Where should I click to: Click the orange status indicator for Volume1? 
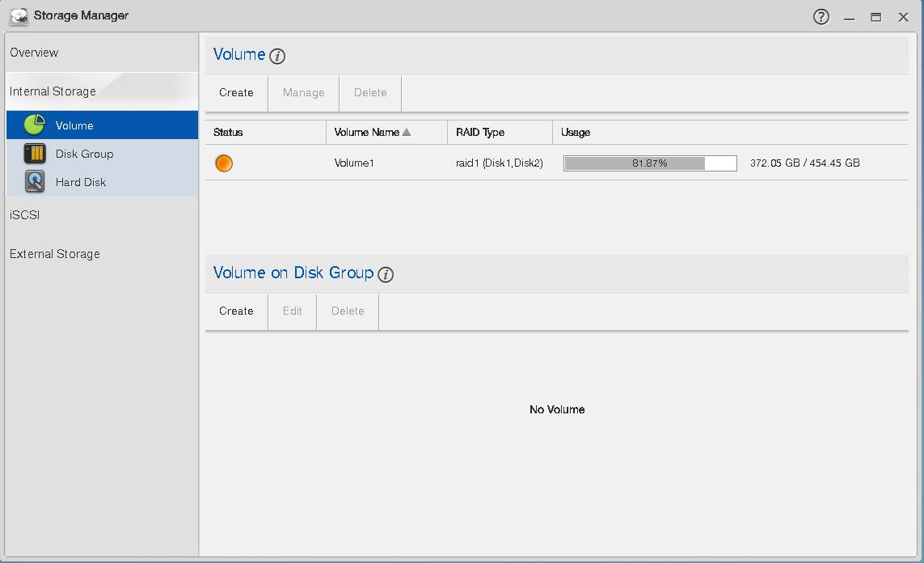tap(224, 163)
